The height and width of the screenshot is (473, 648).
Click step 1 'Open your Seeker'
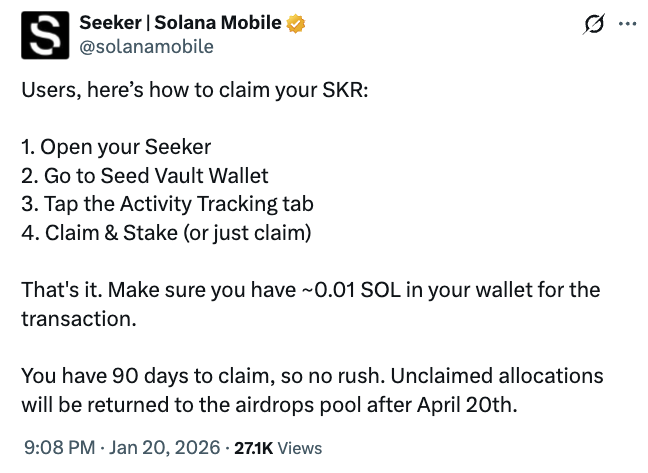[x=116, y=147]
